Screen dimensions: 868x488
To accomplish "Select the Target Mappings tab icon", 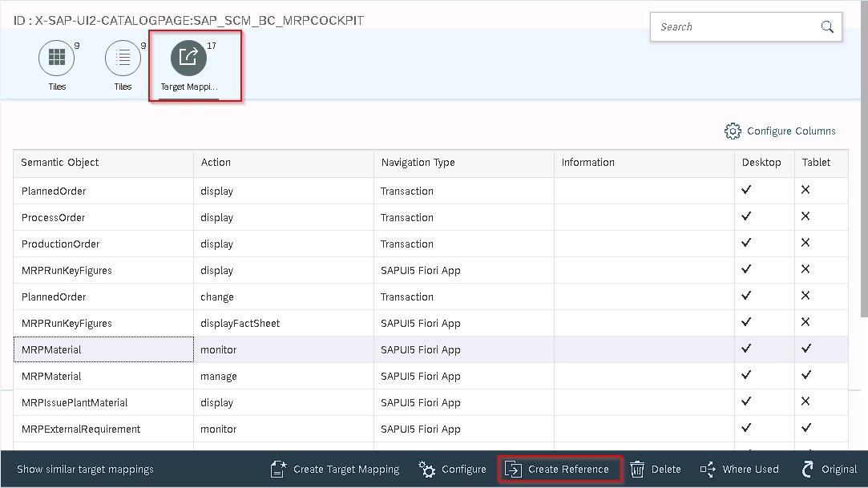I will [x=188, y=58].
